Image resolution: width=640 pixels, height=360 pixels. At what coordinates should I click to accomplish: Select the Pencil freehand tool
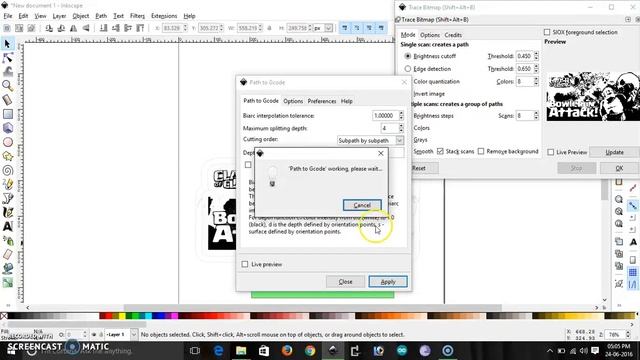[7, 184]
